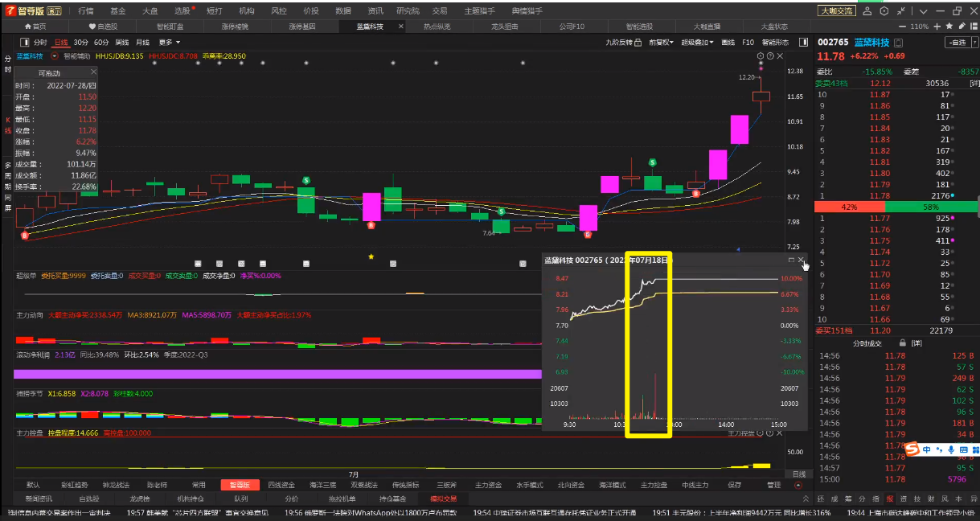980x521 pixels.
Task: Click the Sogou S input method icon
Action: click(x=912, y=449)
